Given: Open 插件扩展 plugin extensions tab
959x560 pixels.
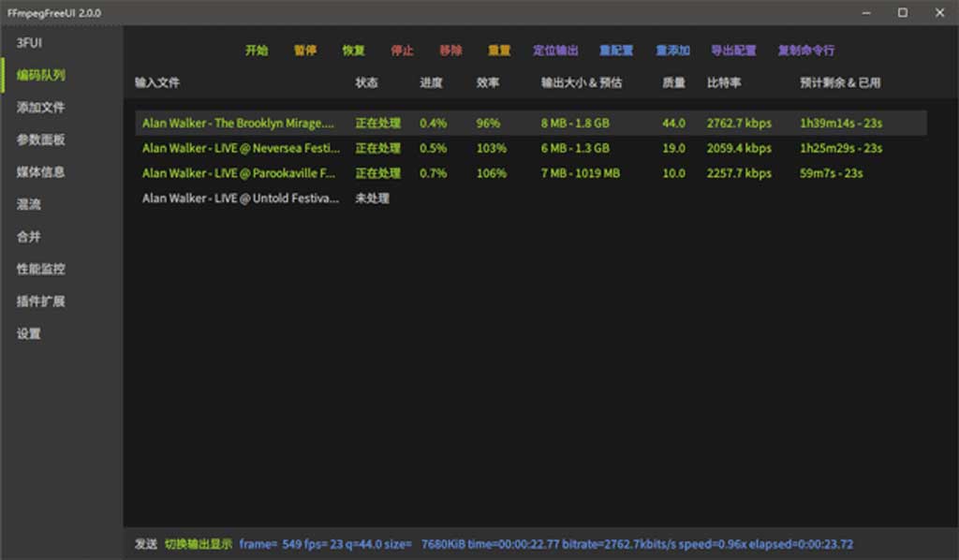Looking at the screenshot, I should [41, 302].
